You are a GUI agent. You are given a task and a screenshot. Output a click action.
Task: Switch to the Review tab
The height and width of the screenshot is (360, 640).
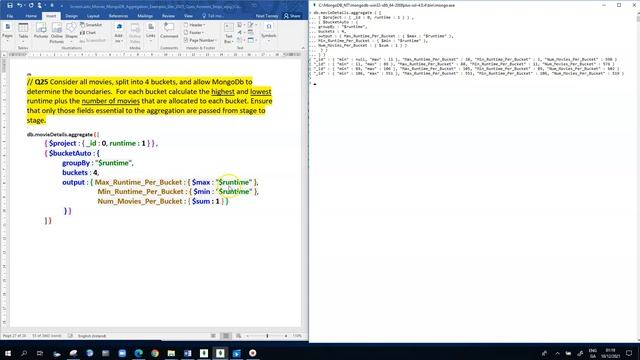pos(168,16)
